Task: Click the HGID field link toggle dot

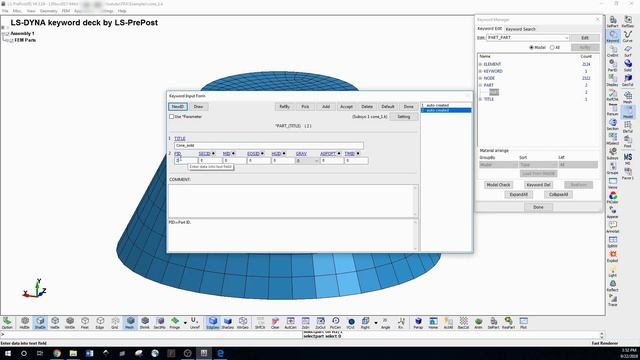Action: click(284, 153)
